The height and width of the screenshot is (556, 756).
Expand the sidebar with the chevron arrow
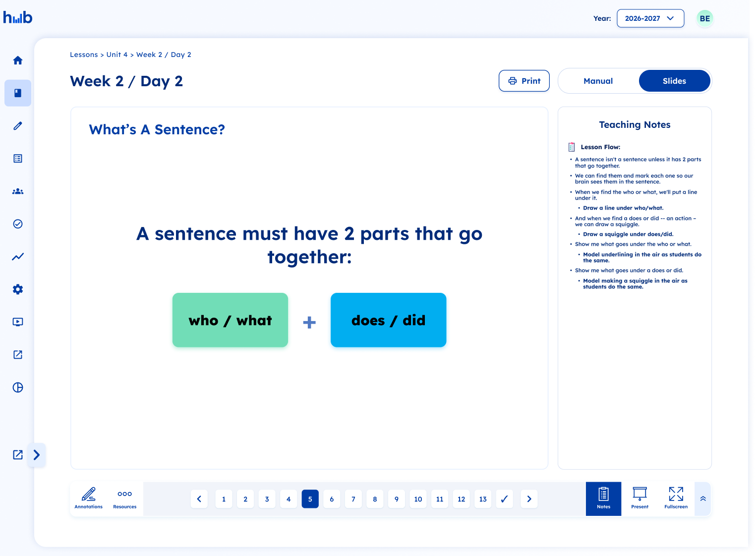pos(37,455)
